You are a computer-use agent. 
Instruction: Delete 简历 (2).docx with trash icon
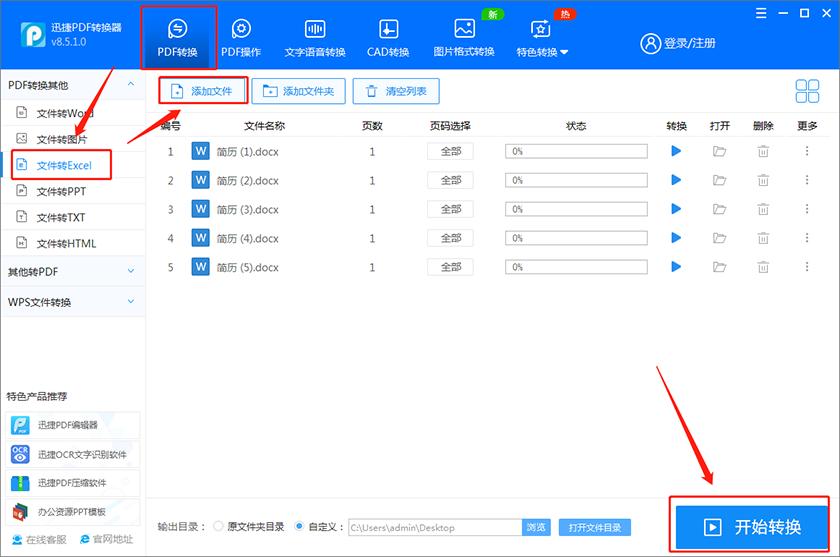[763, 180]
